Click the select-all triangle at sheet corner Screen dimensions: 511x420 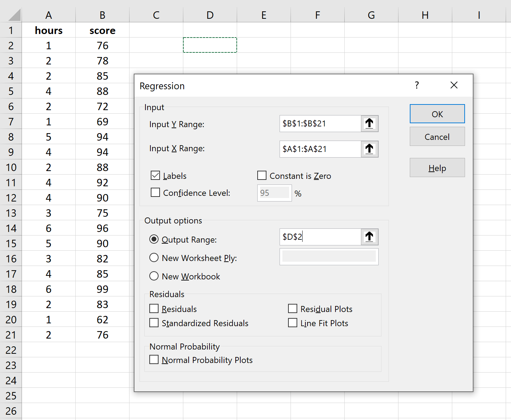[x=14, y=16]
